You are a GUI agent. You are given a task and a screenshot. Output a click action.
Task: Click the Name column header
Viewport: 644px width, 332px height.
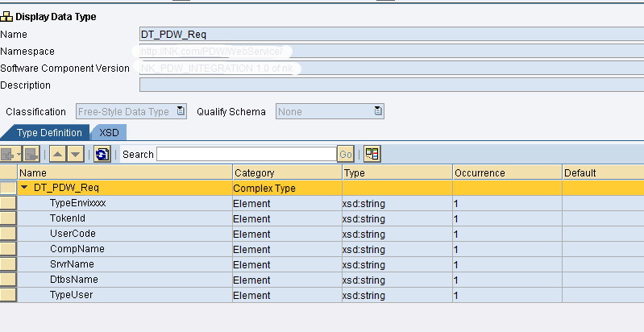pyautogui.click(x=125, y=172)
